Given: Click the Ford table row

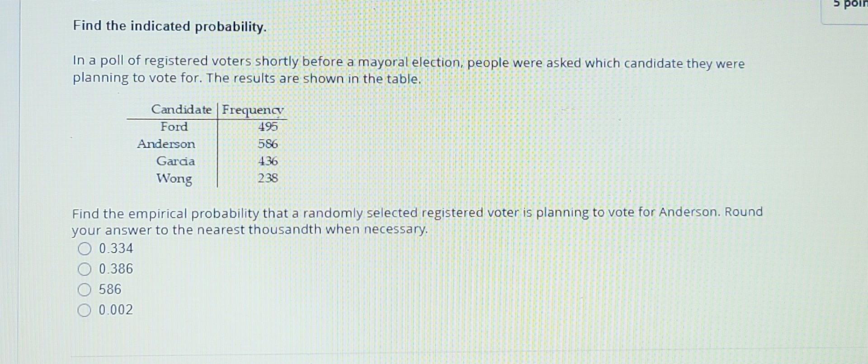Looking at the screenshot, I should point(175,127).
